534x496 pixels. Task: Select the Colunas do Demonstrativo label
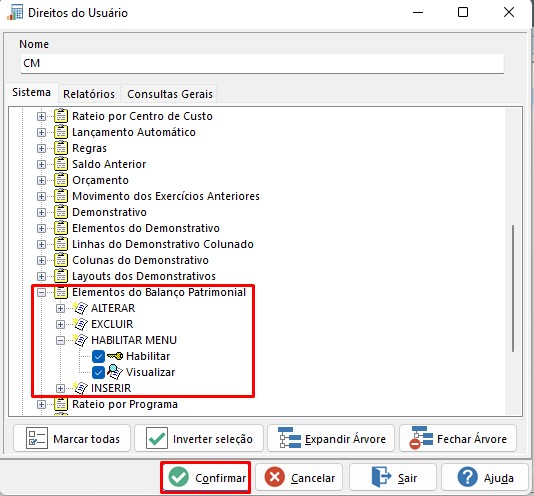(x=140, y=260)
